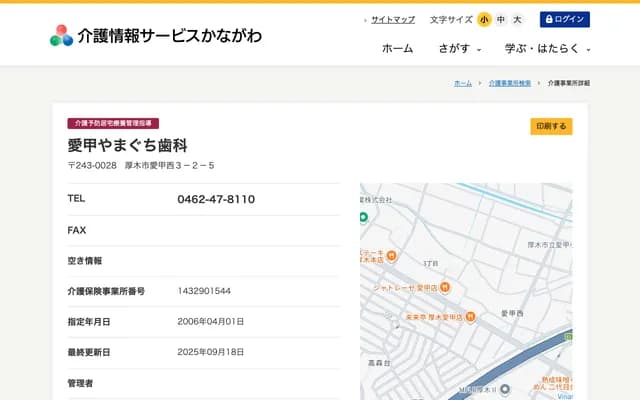Set font size to small (小)
Viewport: 640px width, 400px height.
(x=484, y=19)
